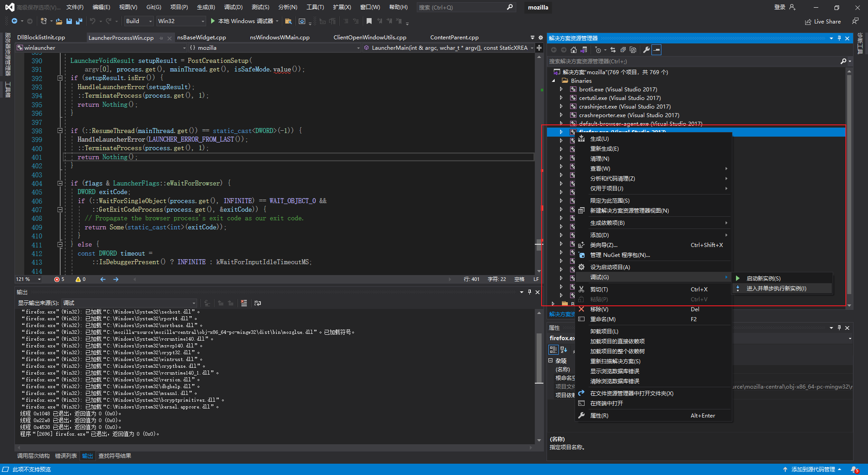The width and height of the screenshot is (868, 475).
Task: Collapse line 392 if-block in editor
Action: point(60,78)
